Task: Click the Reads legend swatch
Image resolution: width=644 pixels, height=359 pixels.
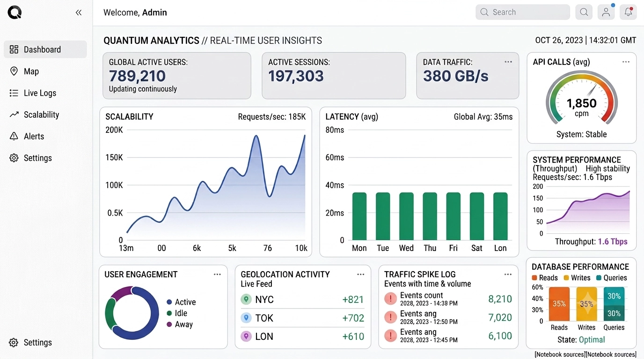Action: click(x=534, y=278)
